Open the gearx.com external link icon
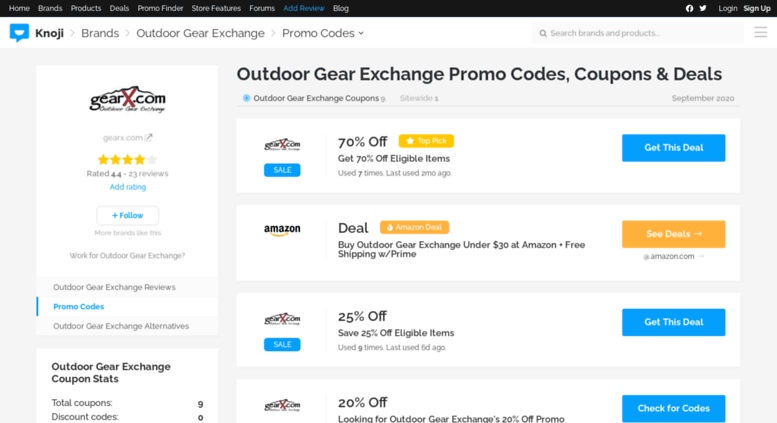This screenshot has width=777, height=423. tap(148, 138)
